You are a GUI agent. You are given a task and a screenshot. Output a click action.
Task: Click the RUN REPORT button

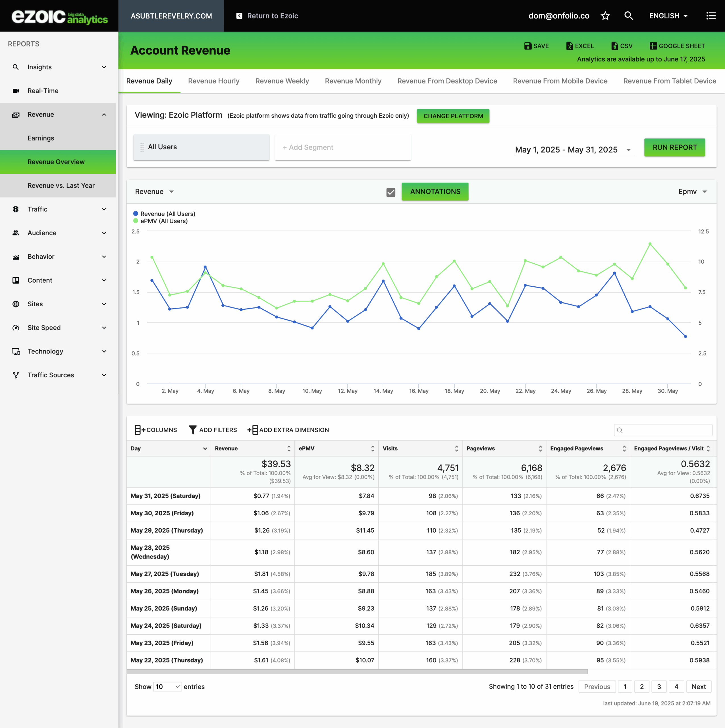[x=674, y=147]
